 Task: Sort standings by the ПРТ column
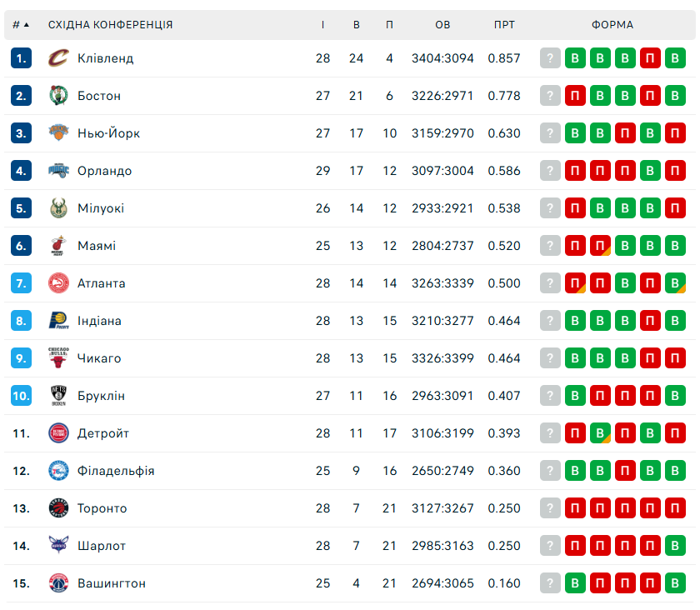pyautogui.click(x=504, y=25)
